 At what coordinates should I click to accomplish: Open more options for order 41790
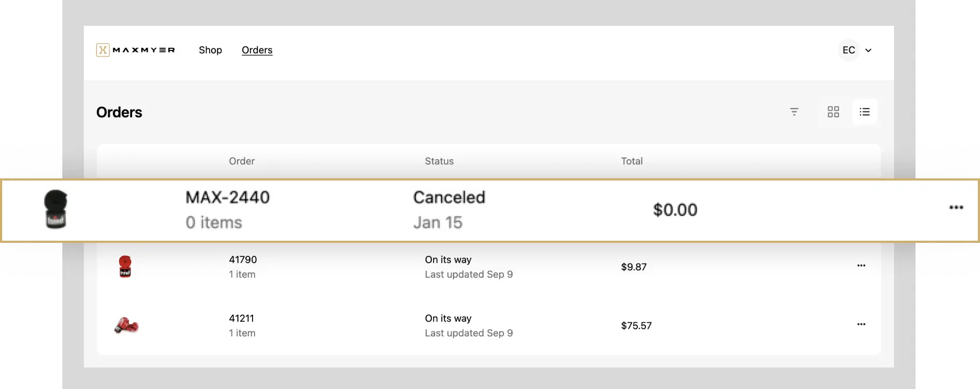click(861, 265)
